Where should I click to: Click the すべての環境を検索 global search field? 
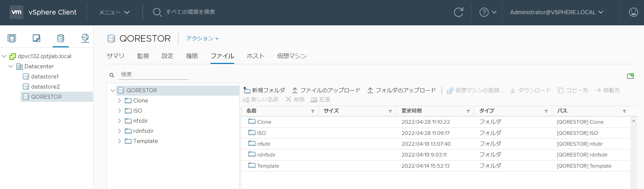(x=191, y=12)
